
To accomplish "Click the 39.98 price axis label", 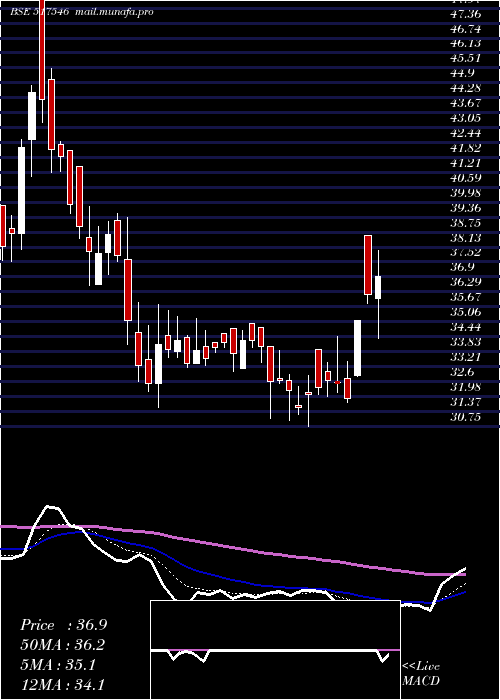I will click(466, 193).
